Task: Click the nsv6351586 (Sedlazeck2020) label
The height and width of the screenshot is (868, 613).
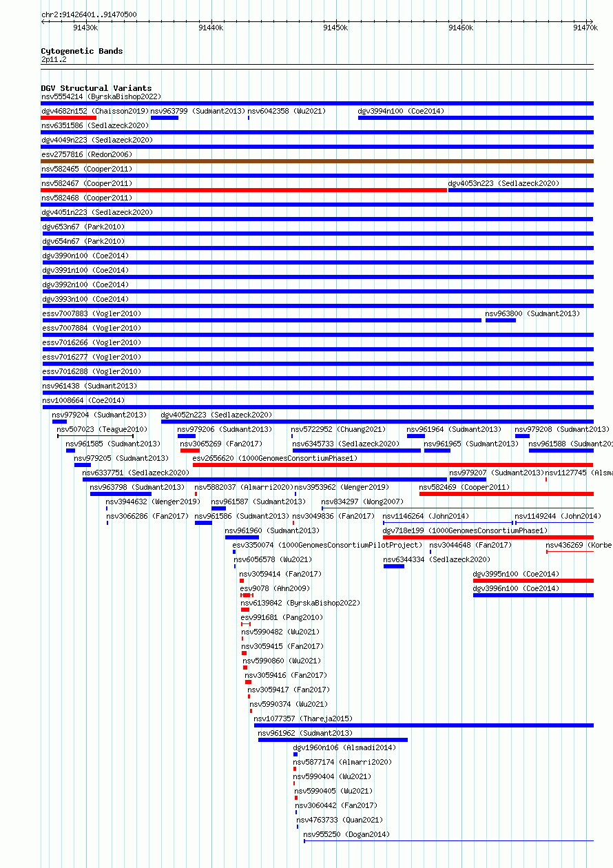Action: (x=95, y=125)
